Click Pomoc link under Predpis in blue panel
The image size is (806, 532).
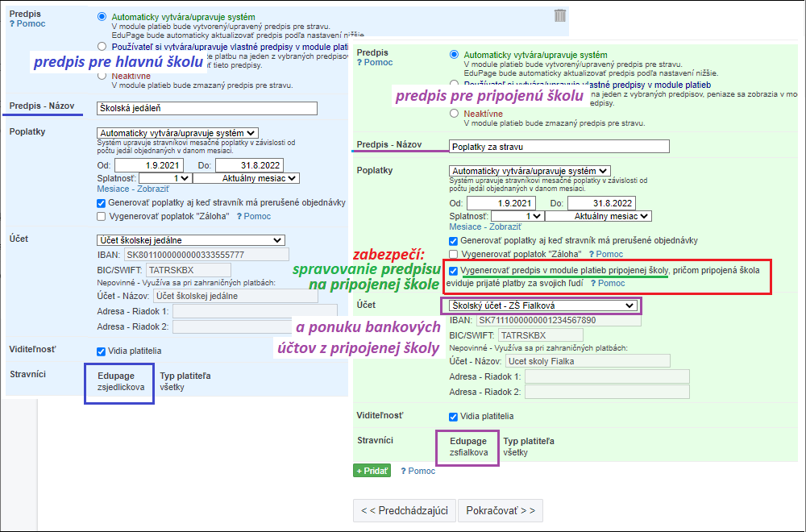pyautogui.click(x=27, y=23)
